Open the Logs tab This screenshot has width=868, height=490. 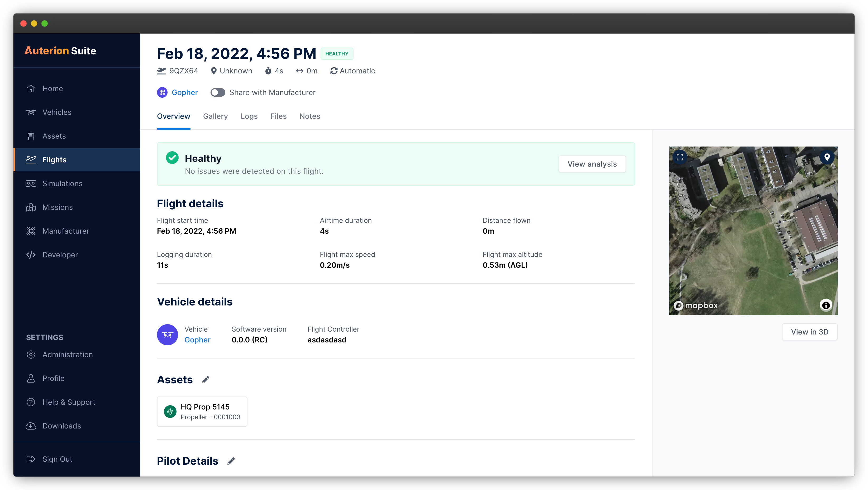[249, 116]
